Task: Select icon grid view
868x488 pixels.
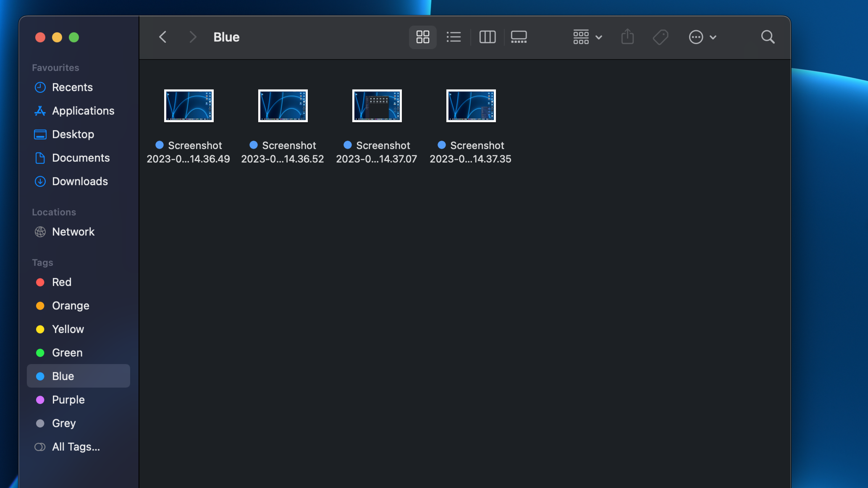Action: point(422,37)
